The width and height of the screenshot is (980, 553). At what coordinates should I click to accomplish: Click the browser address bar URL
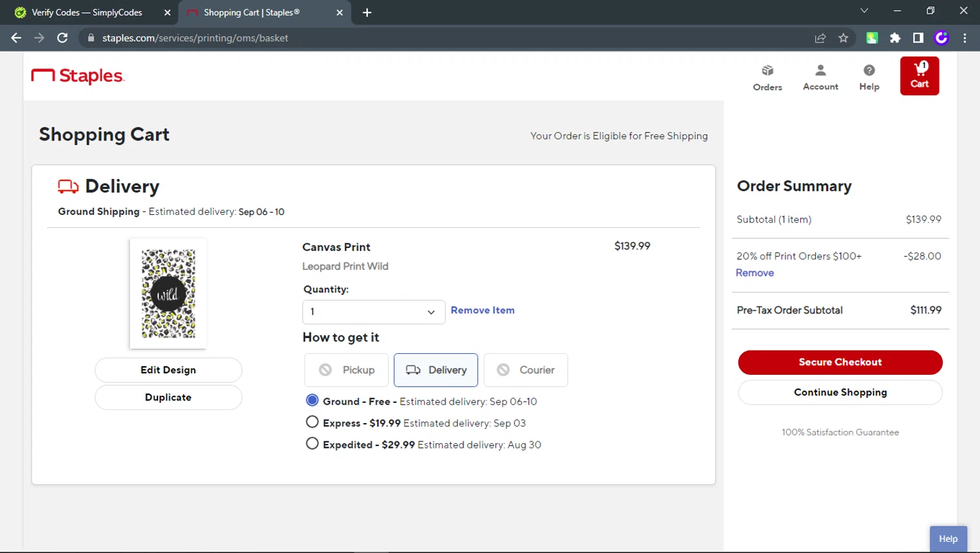pyautogui.click(x=195, y=38)
